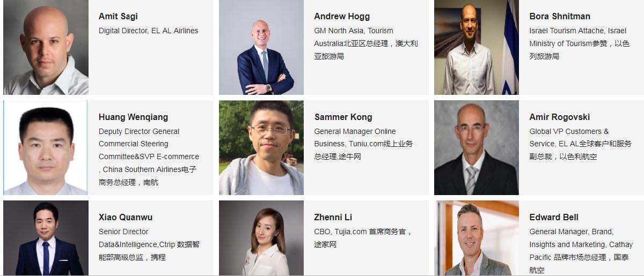Click Sammer Kong's outdoor photo

pyautogui.click(x=261, y=147)
